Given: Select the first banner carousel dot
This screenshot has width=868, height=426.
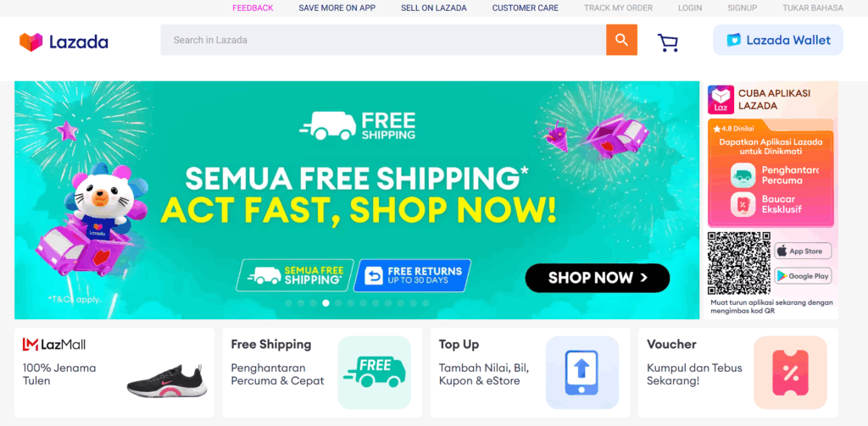Looking at the screenshot, I should 288,303.
